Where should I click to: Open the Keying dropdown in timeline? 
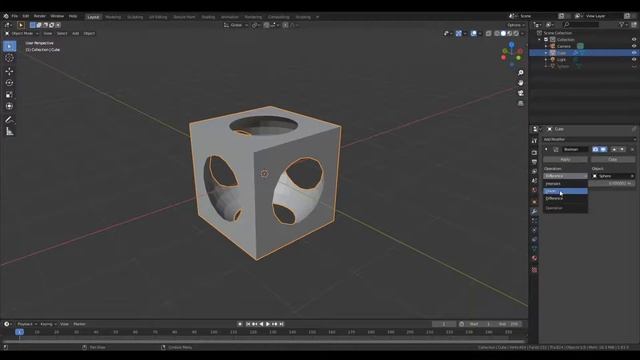point(48,324)
